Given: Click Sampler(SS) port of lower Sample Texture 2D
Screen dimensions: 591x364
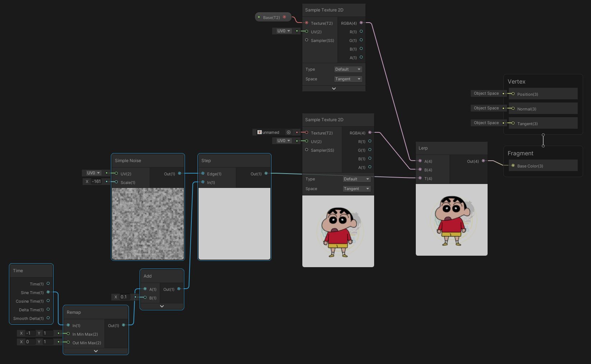Looking at the screenshot, I should [307, 150].
